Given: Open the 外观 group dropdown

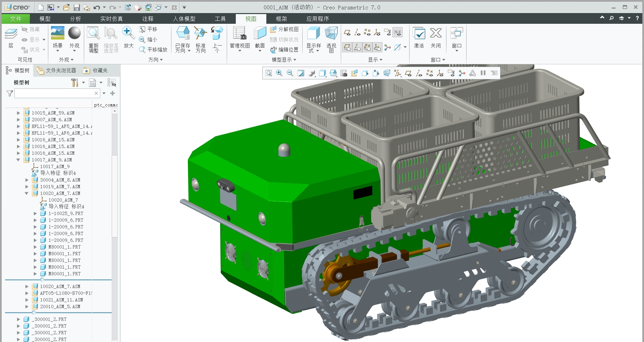Looking at the screenshot, I should point(66,60).
